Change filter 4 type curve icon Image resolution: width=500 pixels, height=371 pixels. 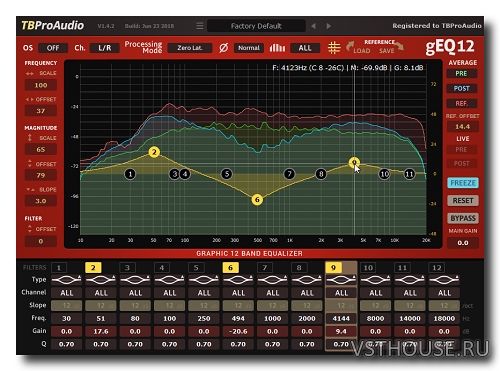click(x=169, y=280)
